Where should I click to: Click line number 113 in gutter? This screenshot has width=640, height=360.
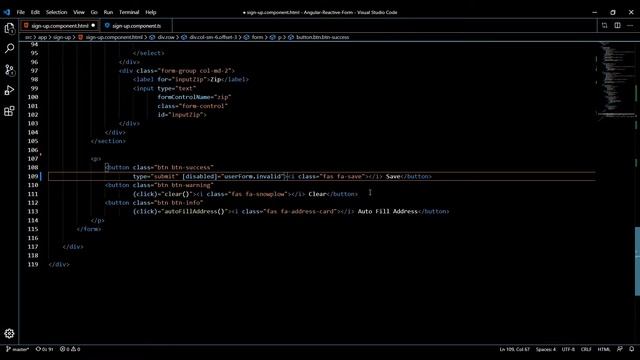(33, 211)
